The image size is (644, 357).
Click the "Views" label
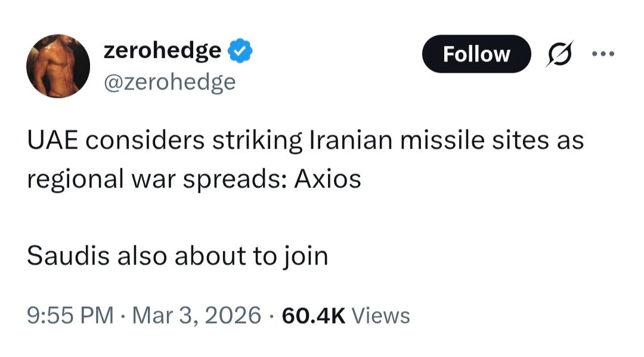pyautogui.click(x=380, y=315)
